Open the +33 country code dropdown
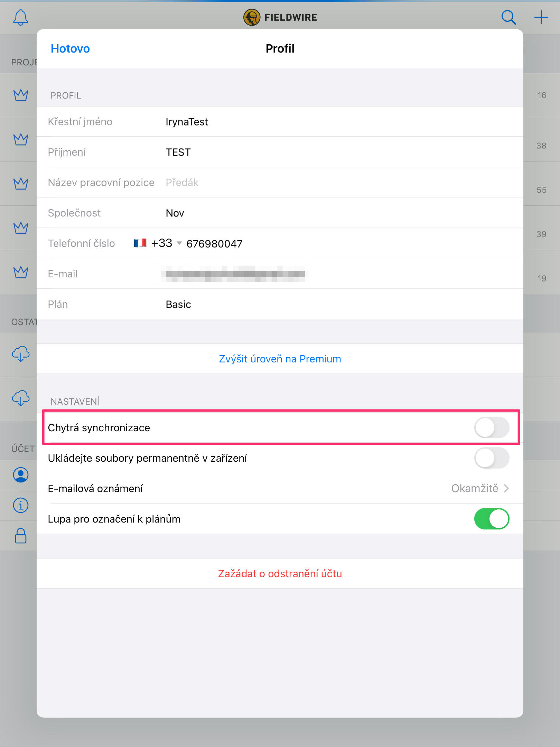 click(167, 243)
